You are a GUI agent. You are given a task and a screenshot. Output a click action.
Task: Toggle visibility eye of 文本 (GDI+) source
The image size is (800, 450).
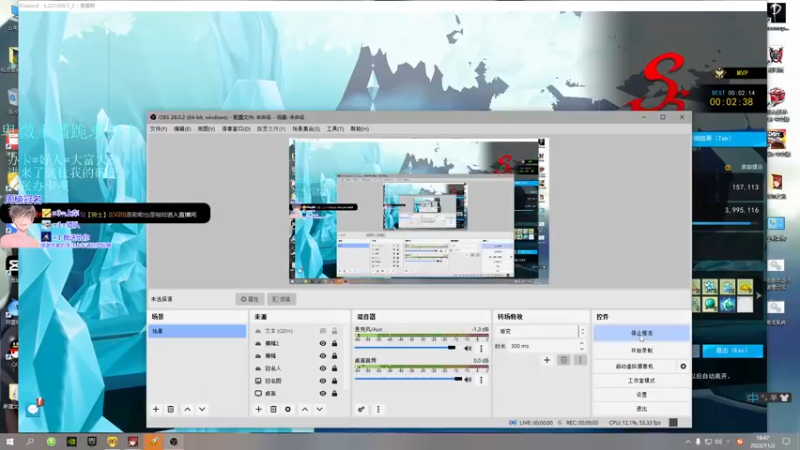tap(322, 331)
